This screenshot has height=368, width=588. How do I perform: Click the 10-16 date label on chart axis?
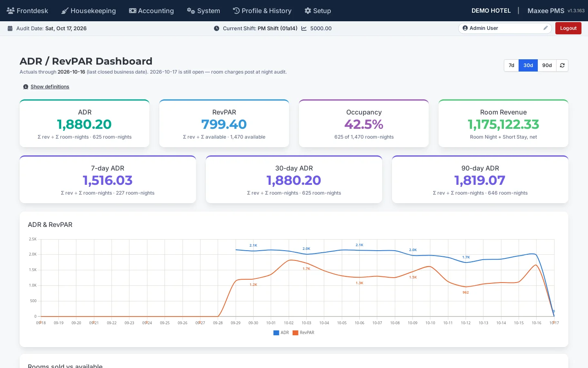point(537,323)
